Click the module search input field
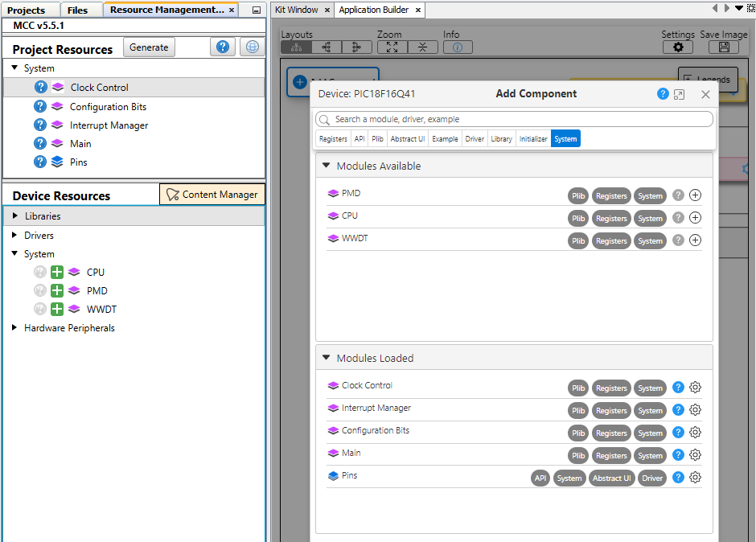Image resolution: width=756 pixels, height=542 pixels. click(x=515, y=119)
